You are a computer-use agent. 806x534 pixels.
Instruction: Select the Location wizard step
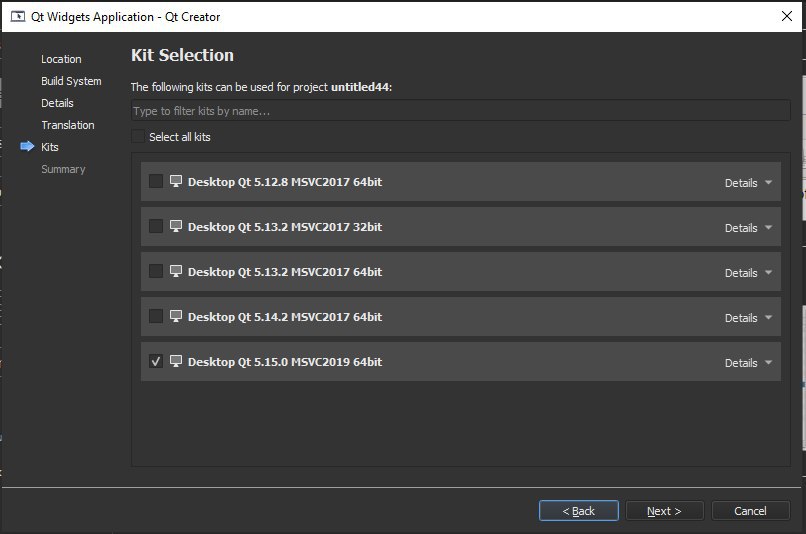(61, 59)
